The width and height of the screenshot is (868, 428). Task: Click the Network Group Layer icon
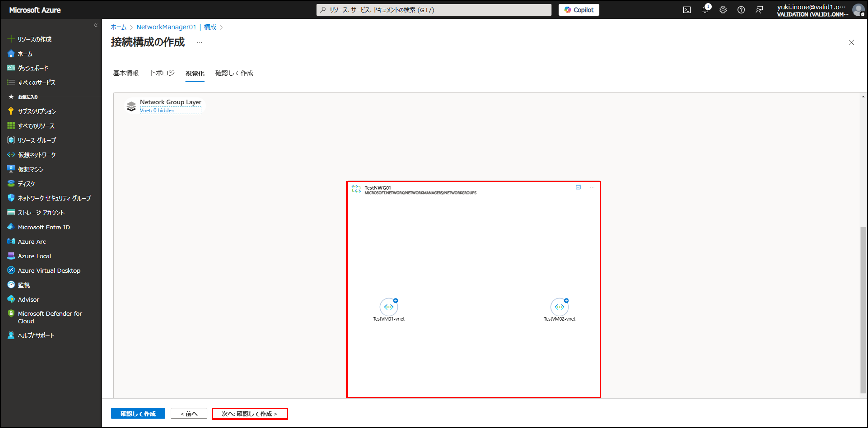131,106
